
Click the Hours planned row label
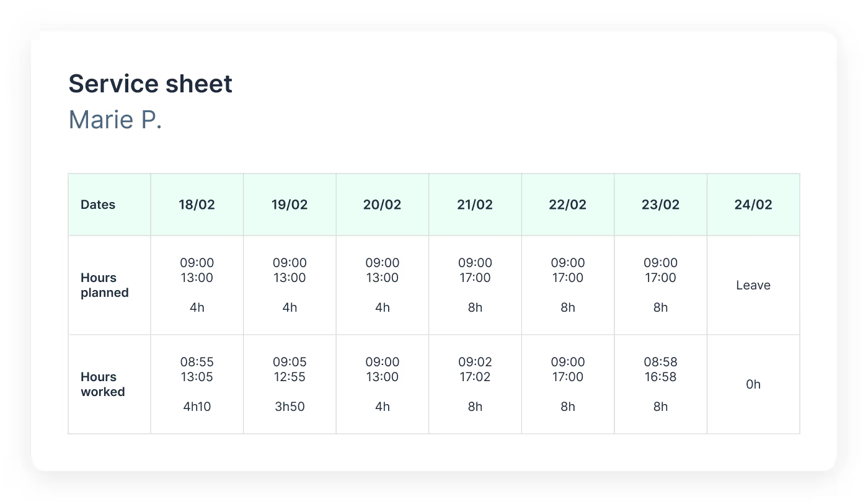click(x=105, y=285)
